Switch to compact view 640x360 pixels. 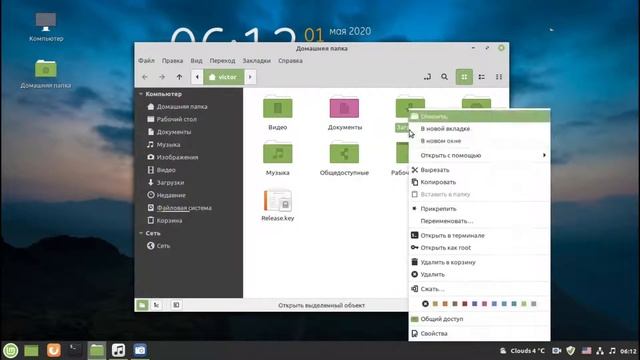tap(499, 77)
